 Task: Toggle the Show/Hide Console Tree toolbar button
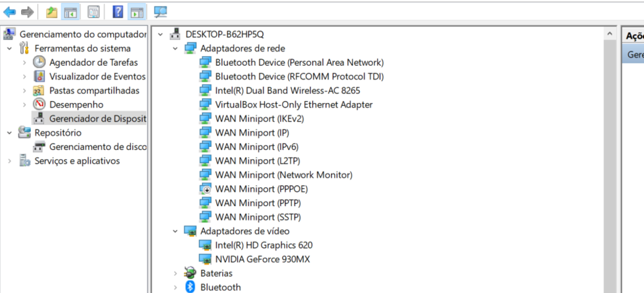(x=71, y=12)
